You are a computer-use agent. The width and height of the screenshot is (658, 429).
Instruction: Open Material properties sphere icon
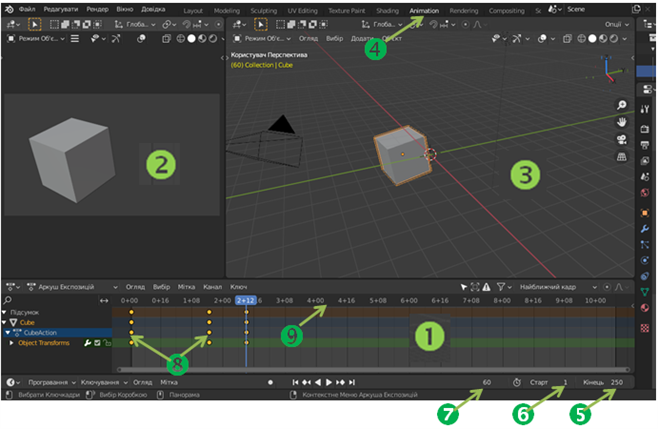click(x=645, y=308)
